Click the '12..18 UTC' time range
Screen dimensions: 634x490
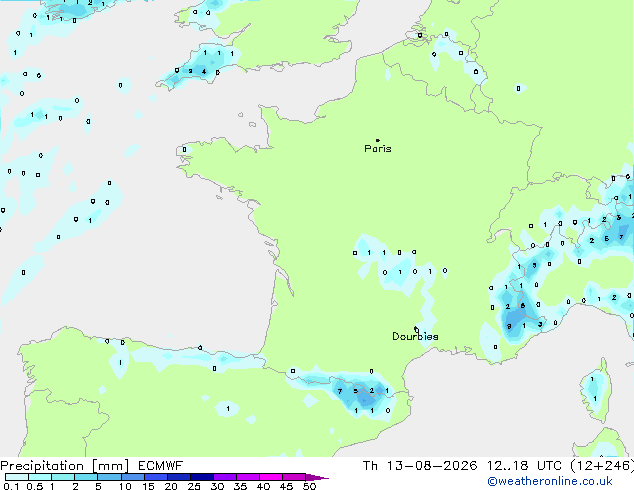524,466
